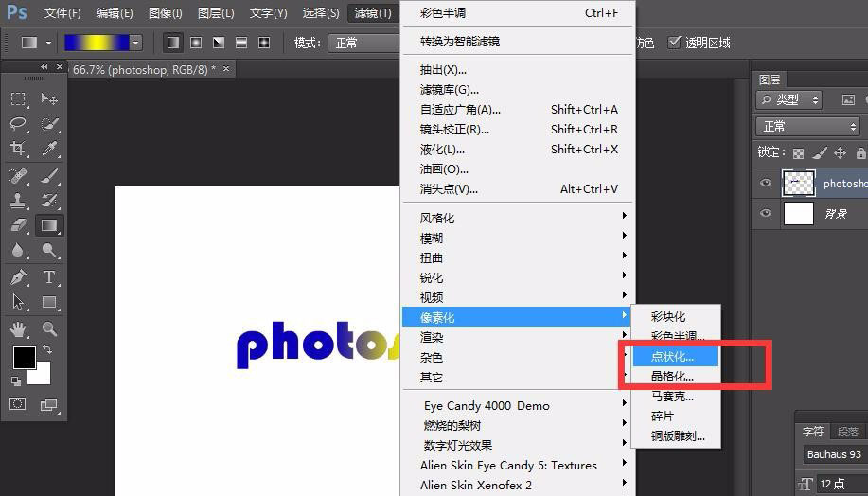
Task: Toggle lock all padlock icon
Action: coord(860,152)
